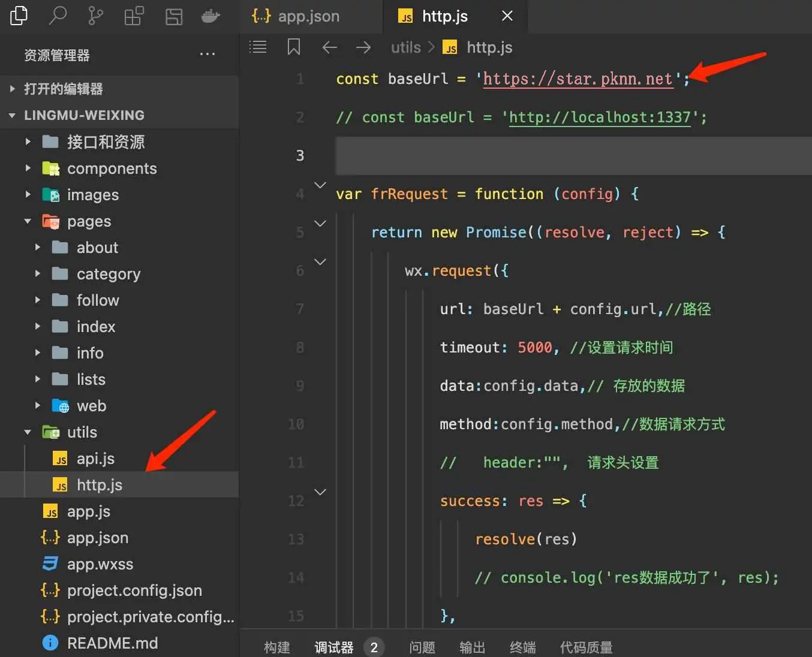Open the Extensions blocks icon
This screenshot has width=812, height=657.
click(x=134, y=16)
